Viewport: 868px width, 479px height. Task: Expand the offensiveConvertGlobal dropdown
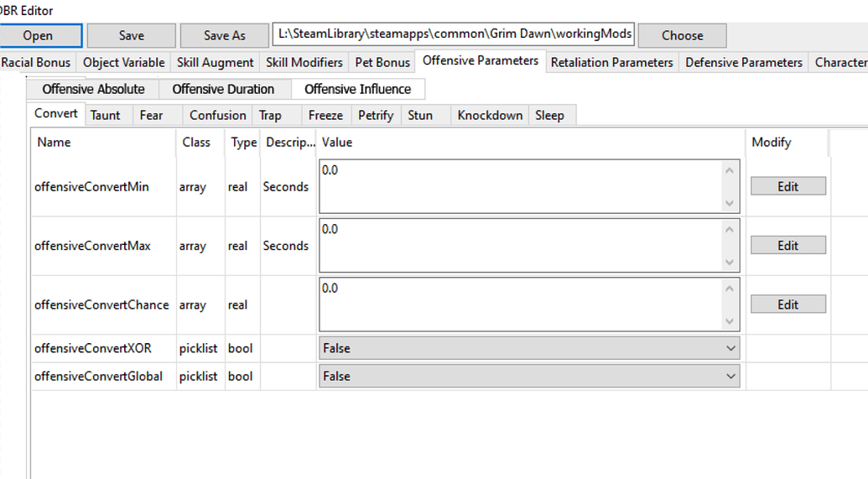click(x=529, y=377)
